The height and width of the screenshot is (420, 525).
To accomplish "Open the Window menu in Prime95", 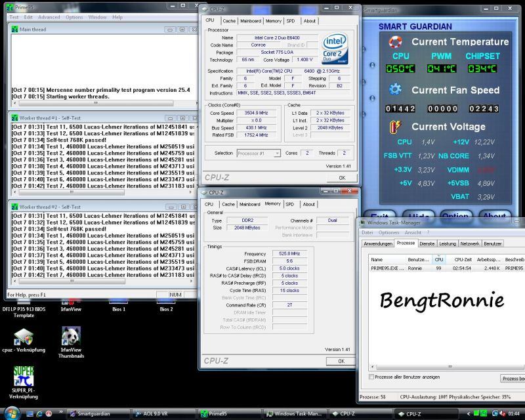I will click(97, 17).
